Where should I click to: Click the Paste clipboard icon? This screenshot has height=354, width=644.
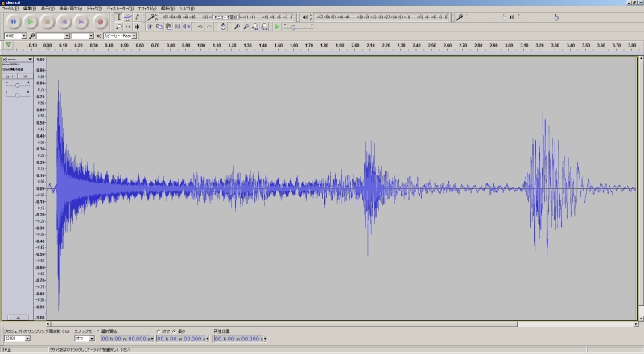168,27
